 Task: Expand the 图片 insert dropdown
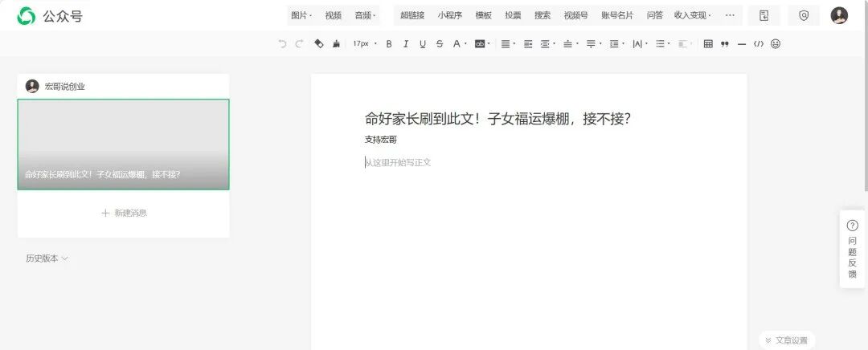[x=301, y=15]
